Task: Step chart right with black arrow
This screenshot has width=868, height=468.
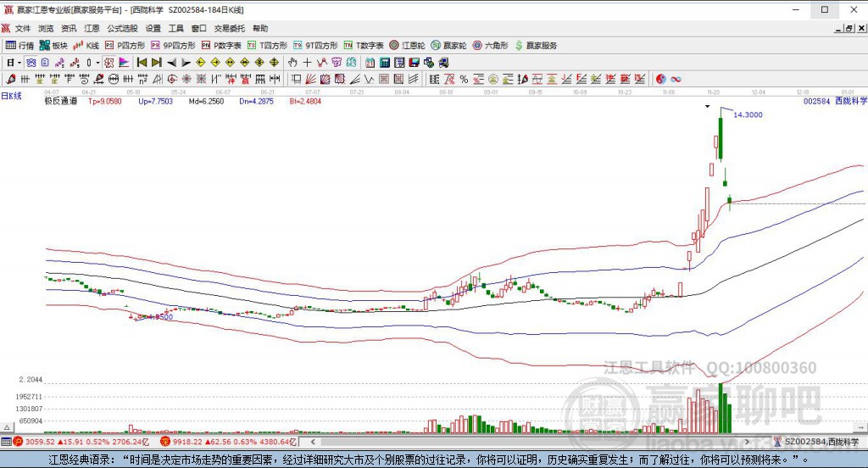Action: click(x=186, y=63)
